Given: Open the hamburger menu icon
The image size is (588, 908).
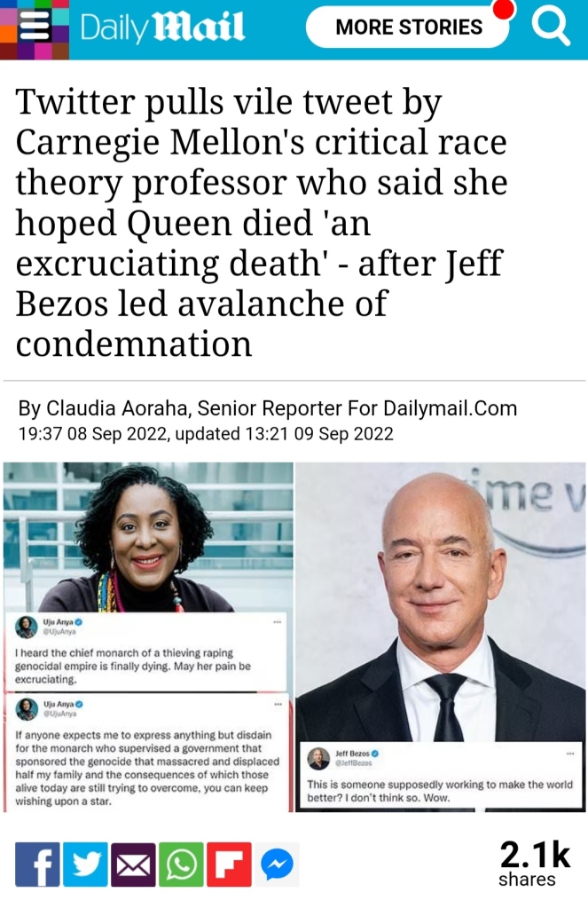Looking at the screenshot, I should pos(35,28).
